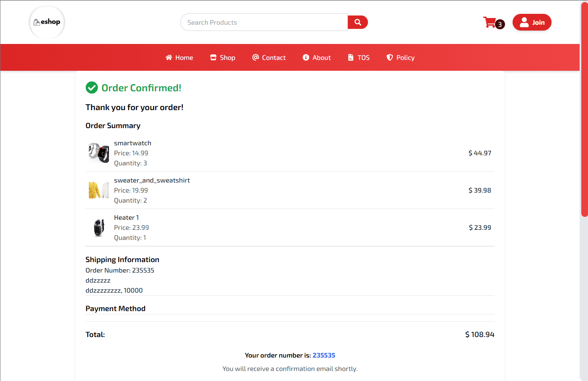
Task: Click the About info icon
Action: click(305, 57)
